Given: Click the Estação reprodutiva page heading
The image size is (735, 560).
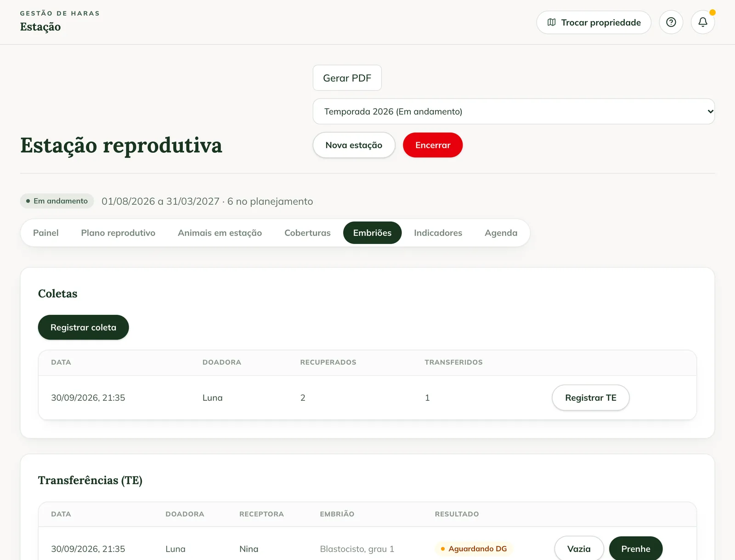Looking at the screenshot, I should pyautogui.click(x=121, y=145).
